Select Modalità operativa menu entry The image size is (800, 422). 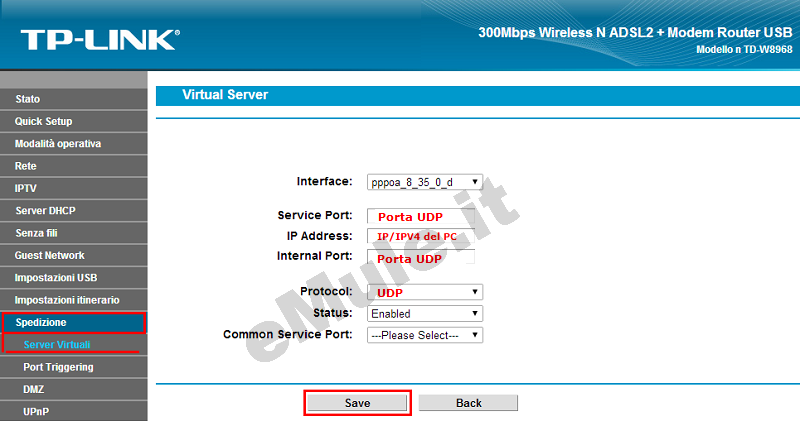(73, 144)
